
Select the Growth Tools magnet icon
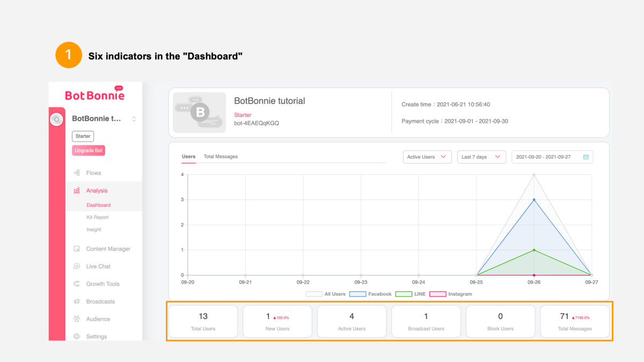pyautogui.click(x=77, y=284)
